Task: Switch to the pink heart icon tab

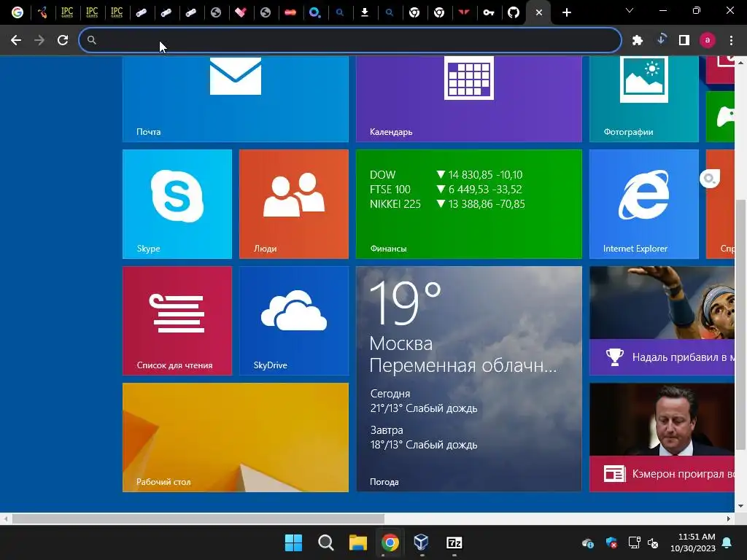Action: [x=241, y=12]
